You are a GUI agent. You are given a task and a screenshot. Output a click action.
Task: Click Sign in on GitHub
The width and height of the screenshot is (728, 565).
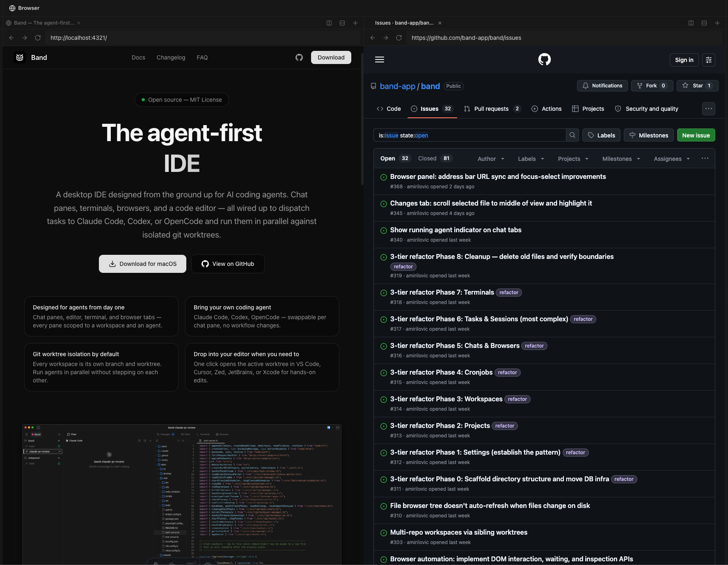[x=684, y=60]
